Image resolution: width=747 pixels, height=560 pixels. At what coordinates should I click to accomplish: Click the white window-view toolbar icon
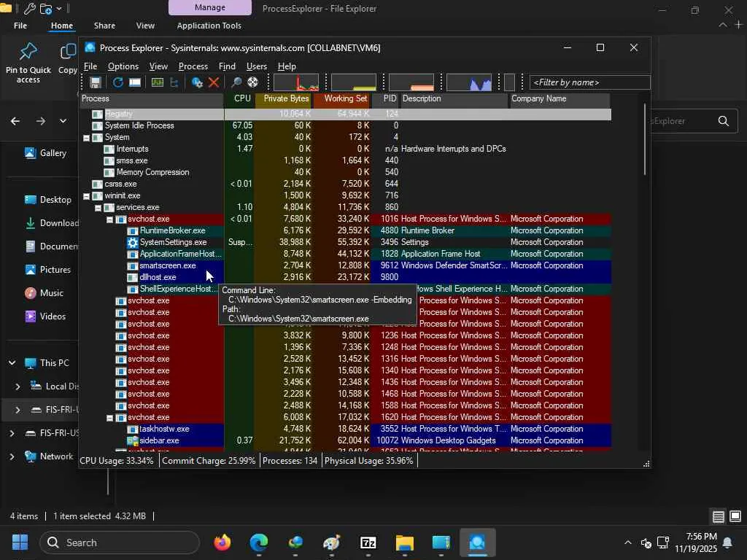[x=135, y=82]
